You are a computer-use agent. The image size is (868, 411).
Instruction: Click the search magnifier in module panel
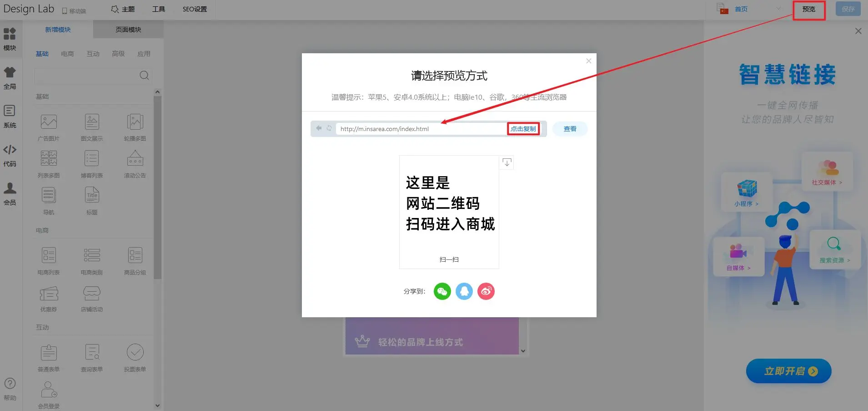[x=144, y=76]
